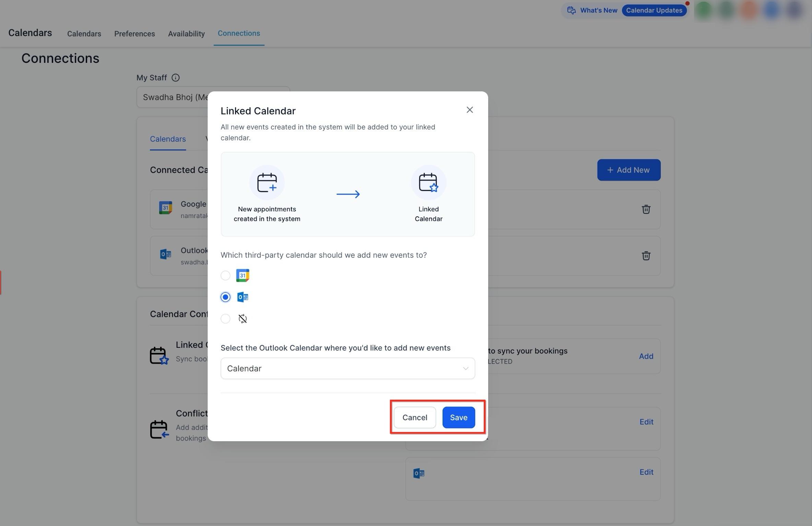Screen dimensions: 812x526
Task: Select the Outlook calendar radio option
Action: [225, 297]
